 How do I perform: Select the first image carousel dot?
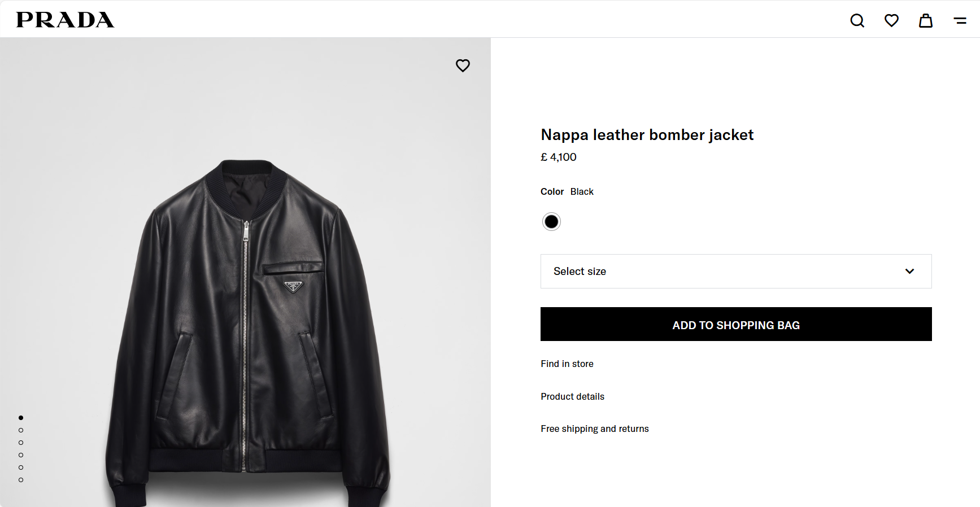point(21,418)
